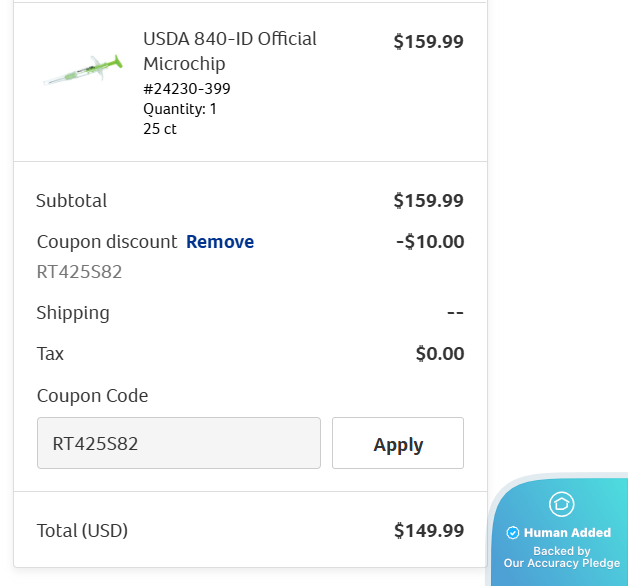Screen dimensions: 628x586
Task: Click the Shipping row label
Action: click(x=73, y=313)
